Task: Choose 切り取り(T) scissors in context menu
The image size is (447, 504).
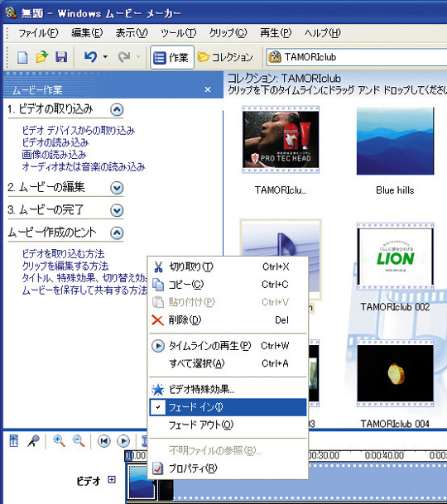Action: (228, 266)
